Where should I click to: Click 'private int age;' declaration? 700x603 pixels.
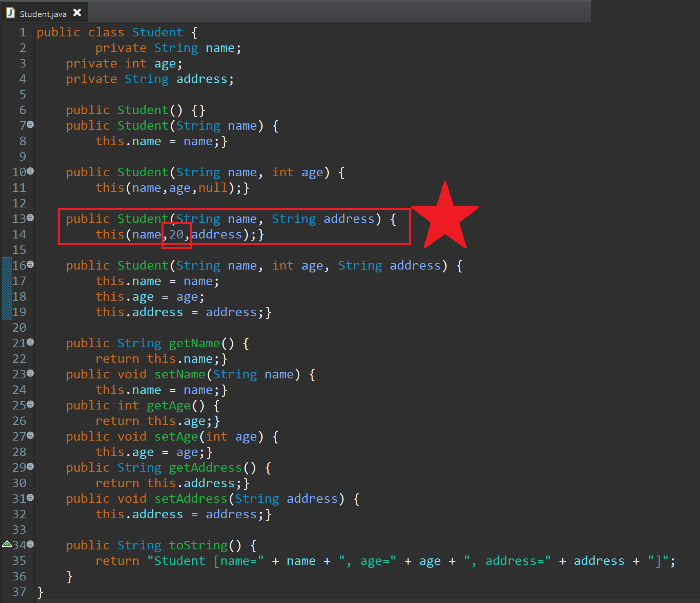pos(124,64)
